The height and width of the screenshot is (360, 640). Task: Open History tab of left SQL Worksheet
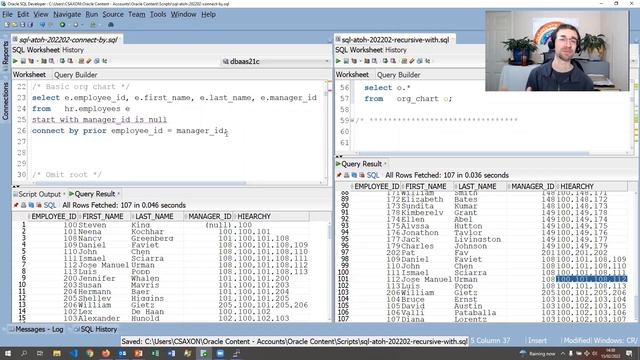[x=73, y=50]
